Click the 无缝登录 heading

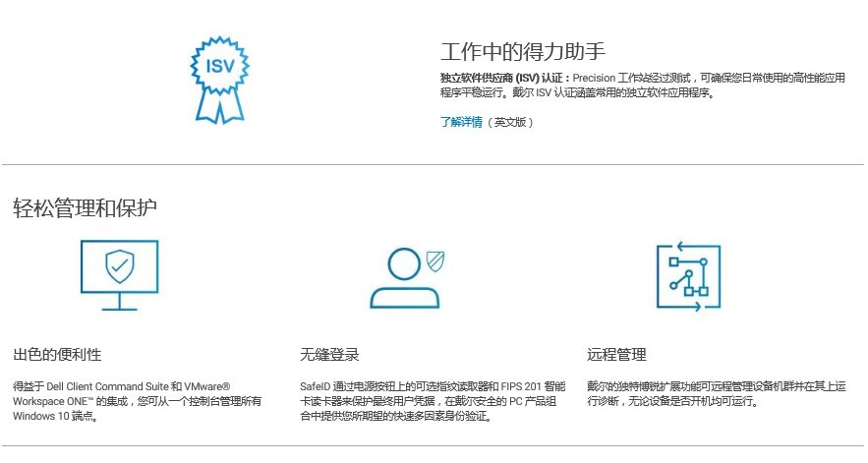329,355
